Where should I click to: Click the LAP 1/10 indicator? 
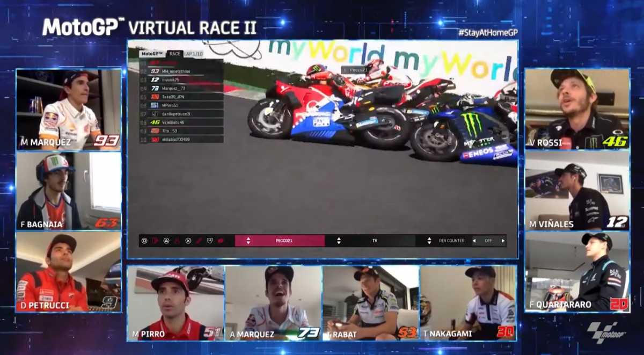pos(193,54)
